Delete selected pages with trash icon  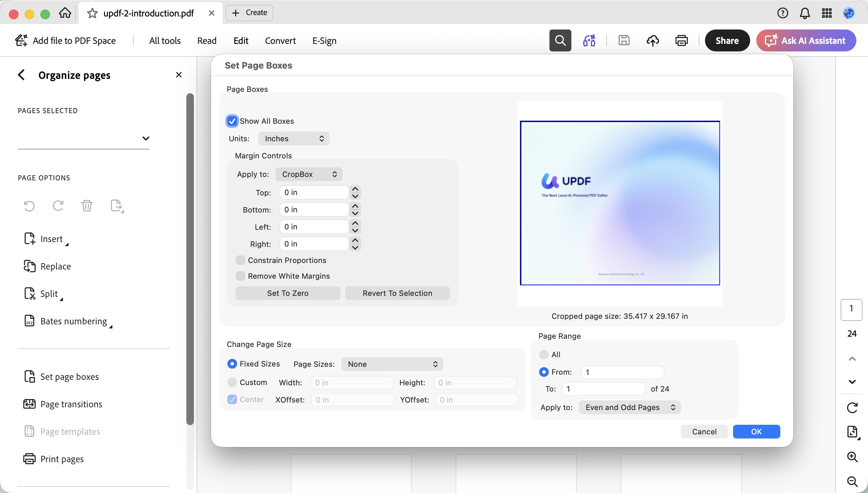(87, 206)
